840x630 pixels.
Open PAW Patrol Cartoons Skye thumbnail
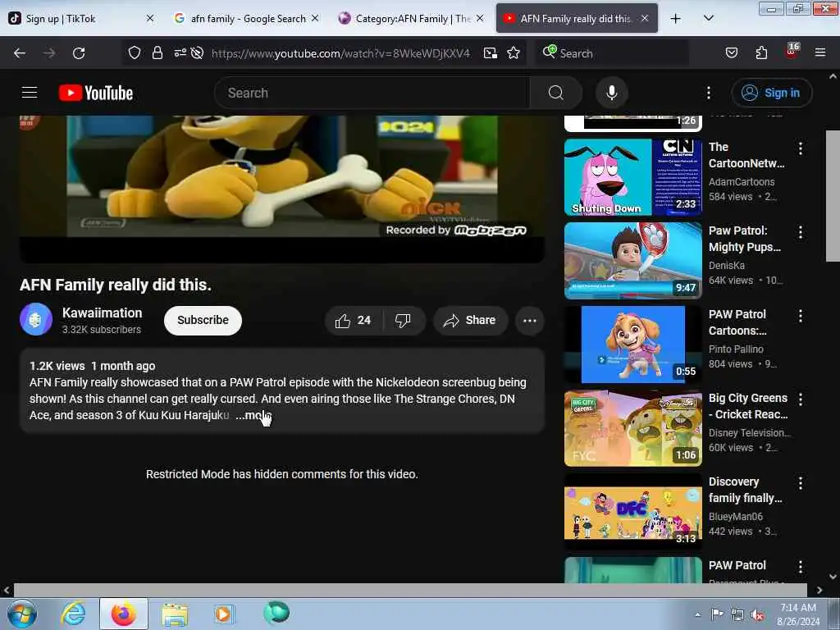pos(632,344)
